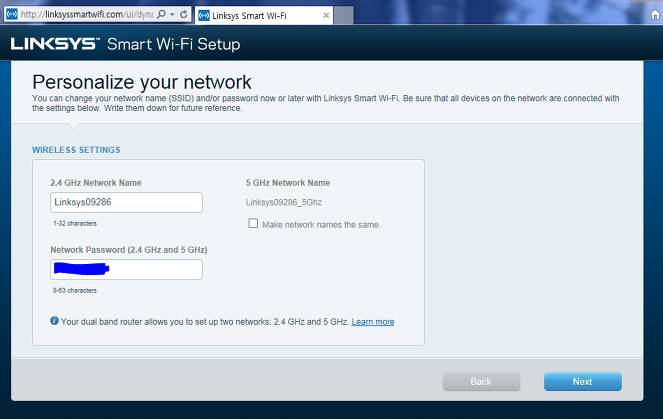Click the Smart Wi-Fi Setup title text
The width and height of the screenshot is (663, 419).
tap(173, 44)
